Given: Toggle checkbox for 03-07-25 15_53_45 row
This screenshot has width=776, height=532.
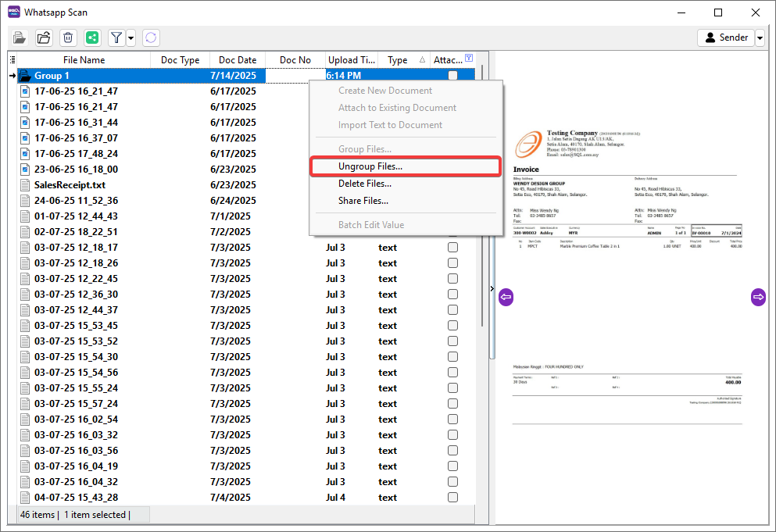Looking at the screenshot, I should pos(452,326).
